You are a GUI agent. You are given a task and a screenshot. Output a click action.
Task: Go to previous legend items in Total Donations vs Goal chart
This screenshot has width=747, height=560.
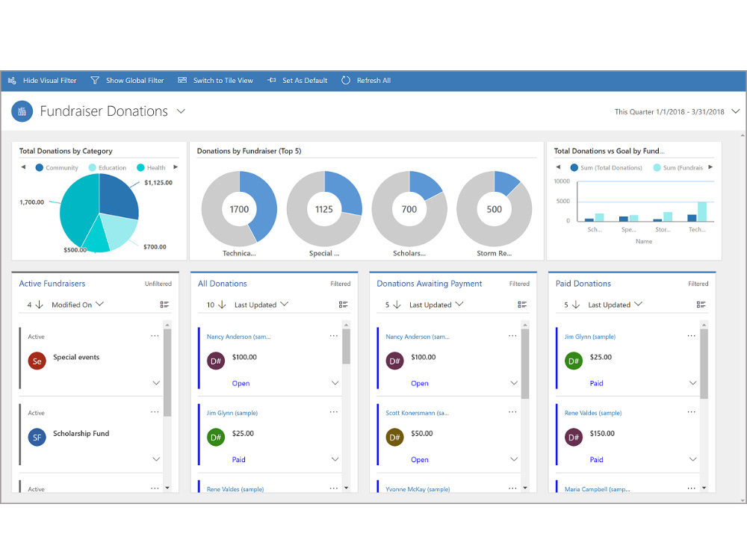(x=558, y=167)
